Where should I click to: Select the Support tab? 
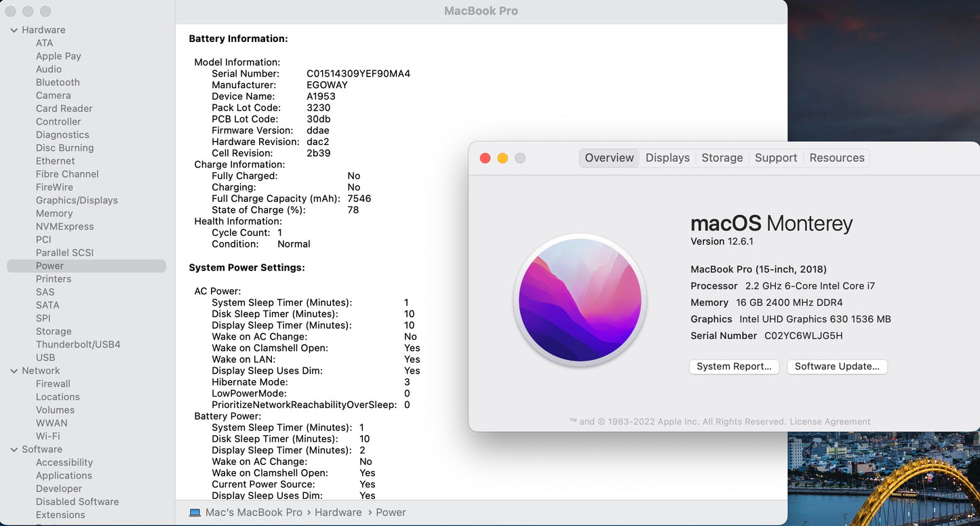click(776, 158)
